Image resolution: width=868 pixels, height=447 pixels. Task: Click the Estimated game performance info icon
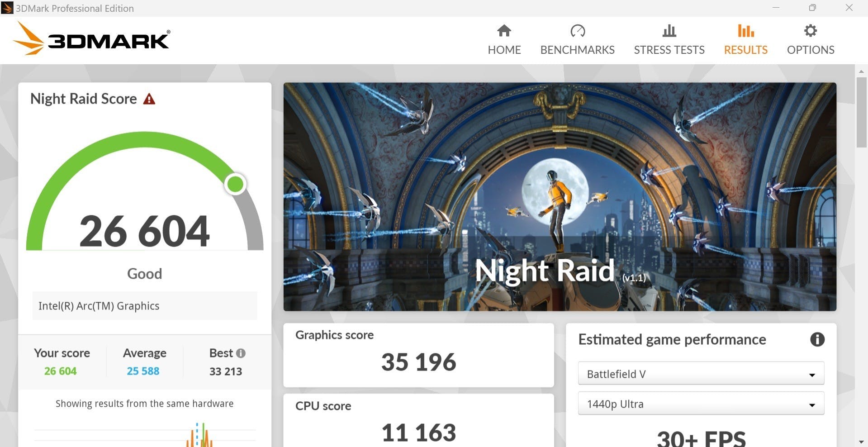(x=817, y=339)
